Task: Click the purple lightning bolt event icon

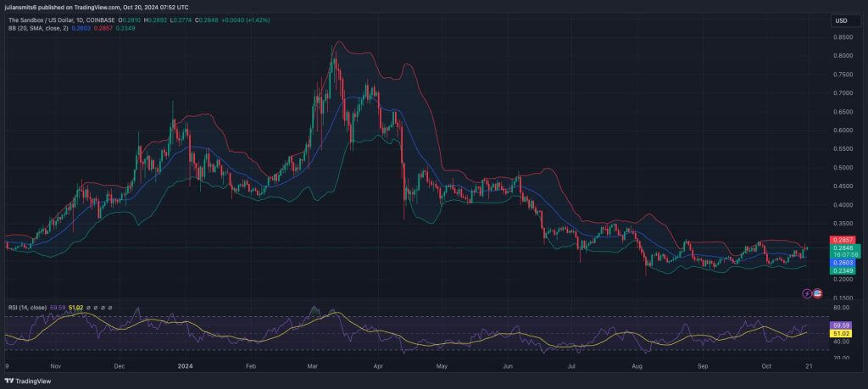Action: point(807,293)
